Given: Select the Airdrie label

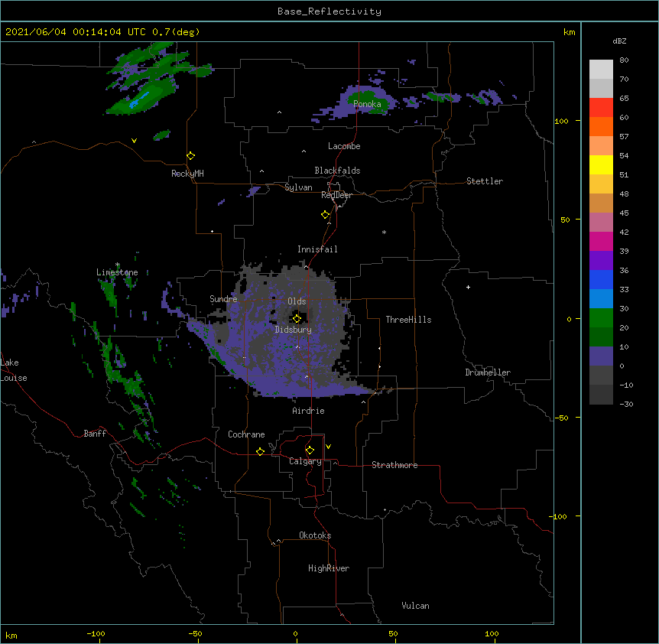Looking at the screenshot, I should tap(309, 411).
